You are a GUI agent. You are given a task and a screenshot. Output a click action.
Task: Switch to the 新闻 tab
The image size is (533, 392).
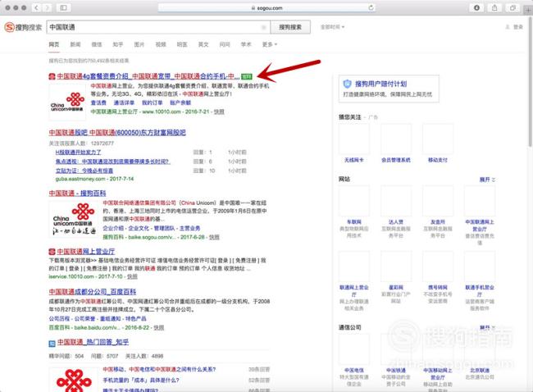(75, 44)
